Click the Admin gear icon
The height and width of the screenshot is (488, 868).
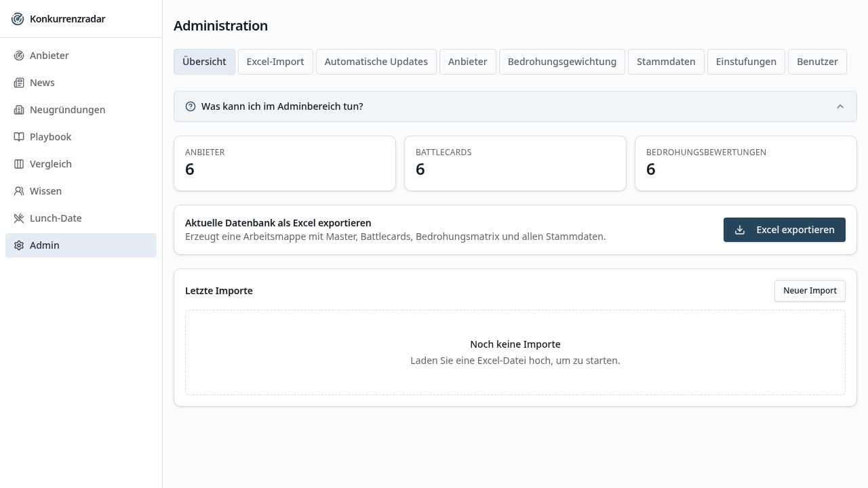[19, 245]
